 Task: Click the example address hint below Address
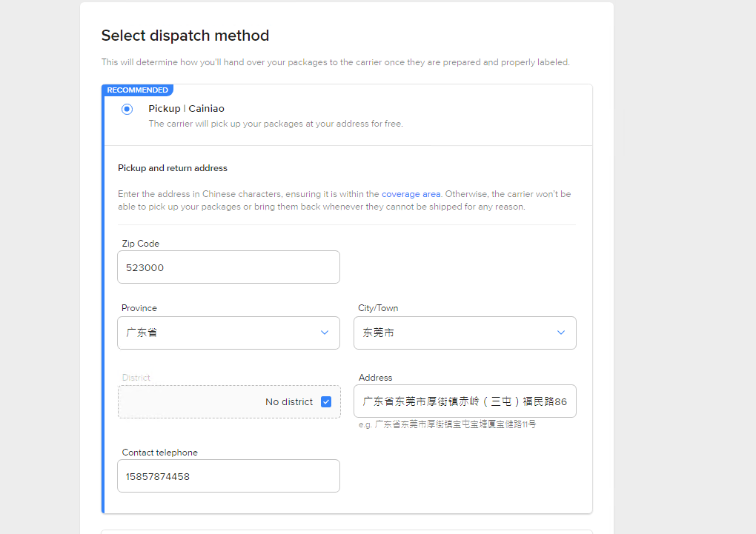pos(447,424)
